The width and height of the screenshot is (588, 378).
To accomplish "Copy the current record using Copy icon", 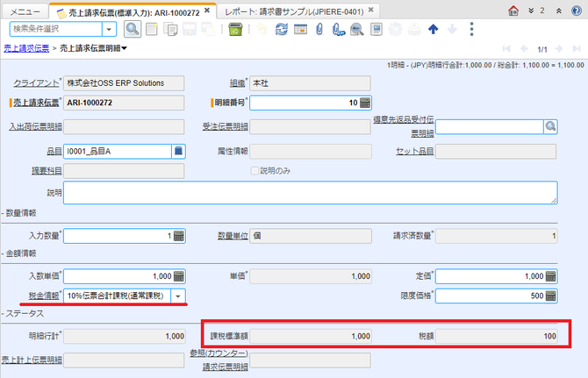I will (x=170, y=29).
